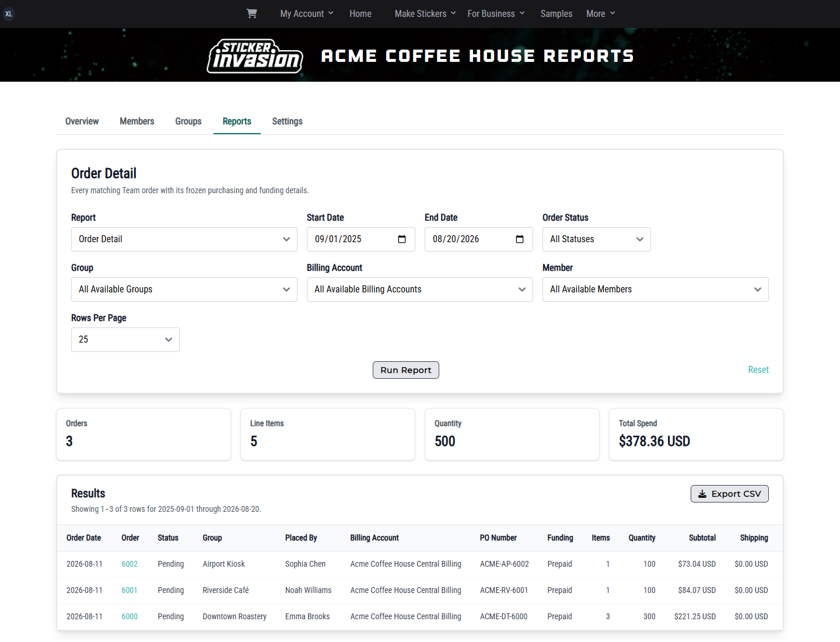Viewport: 840px width, 642px height.
Task: Open order 6002 link
Action: pos(129,564)
